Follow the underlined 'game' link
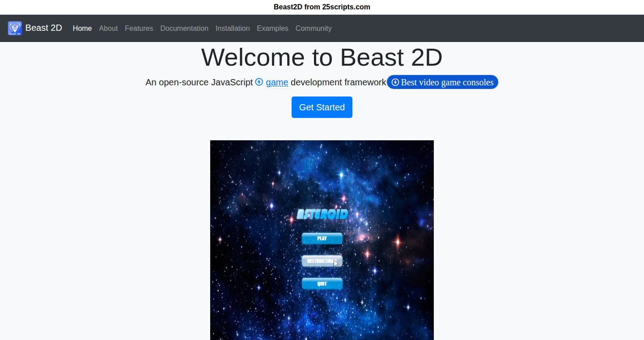The width and height of the screenshot is (644, 340). (277, 82)
